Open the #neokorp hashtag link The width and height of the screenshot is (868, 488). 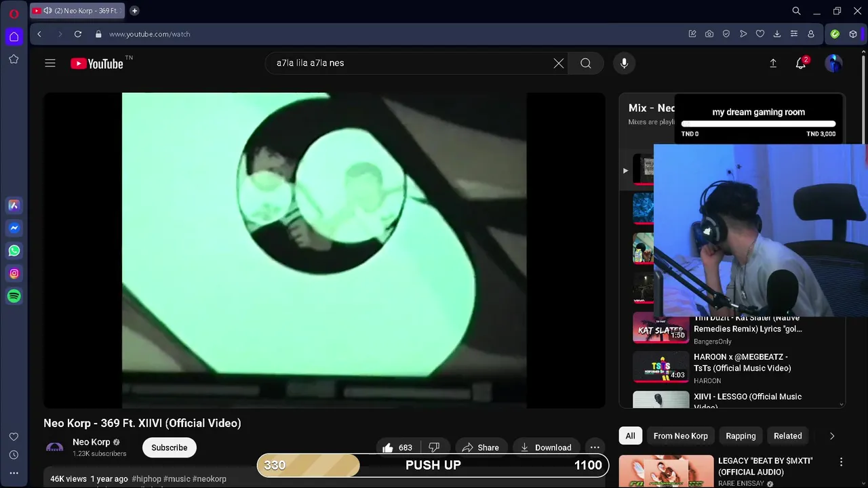(210, 479)
